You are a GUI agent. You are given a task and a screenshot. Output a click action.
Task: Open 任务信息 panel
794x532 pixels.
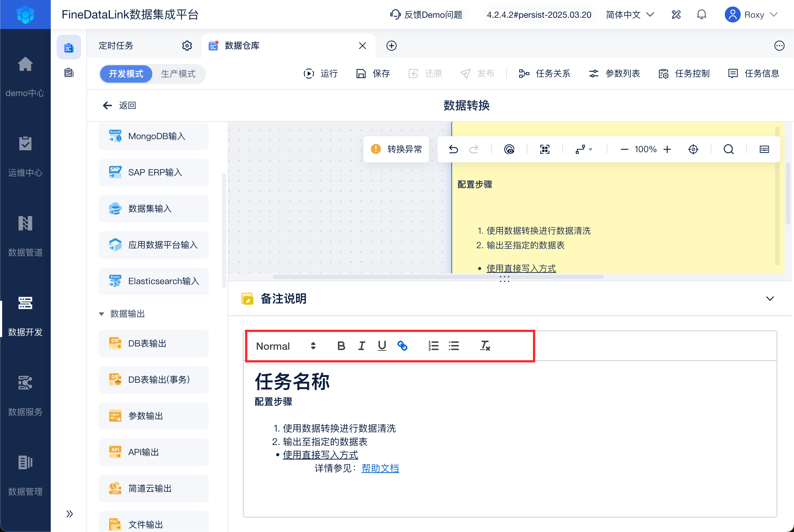[x=753, y=74]
